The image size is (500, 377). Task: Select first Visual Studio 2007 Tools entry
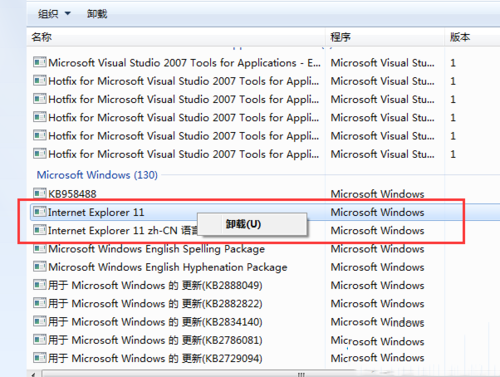pos(263,63)
